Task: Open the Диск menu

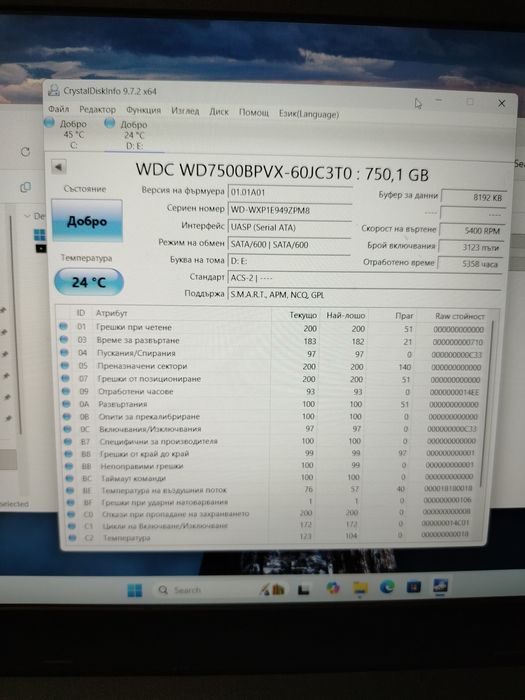Action: 219,112
